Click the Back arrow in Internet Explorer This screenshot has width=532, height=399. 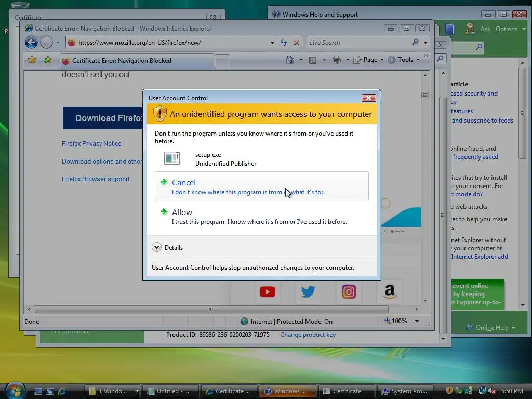(x=31, y=43)
